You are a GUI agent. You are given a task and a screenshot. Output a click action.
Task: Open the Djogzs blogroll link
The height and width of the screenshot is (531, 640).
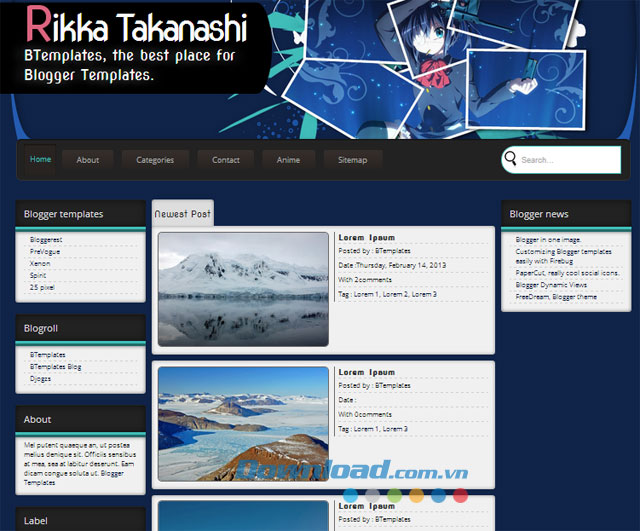pos(41,379)
